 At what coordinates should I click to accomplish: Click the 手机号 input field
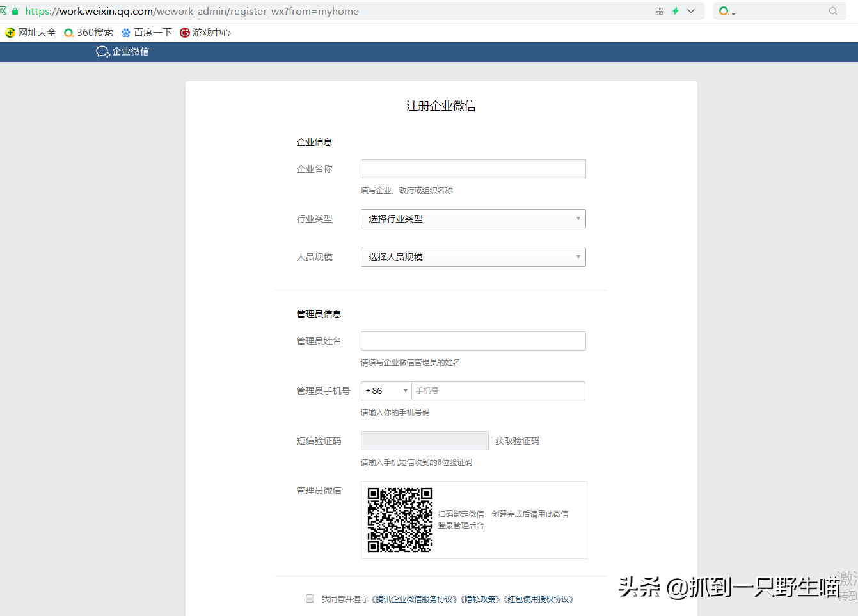[498, 391]
